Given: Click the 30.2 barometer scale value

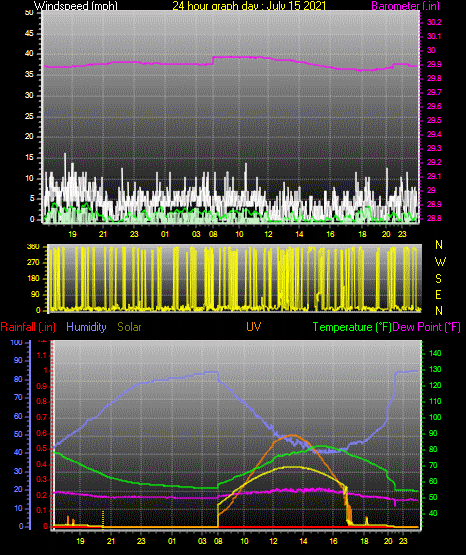Looking at the screenshot, I should click(x=434, y=22).
